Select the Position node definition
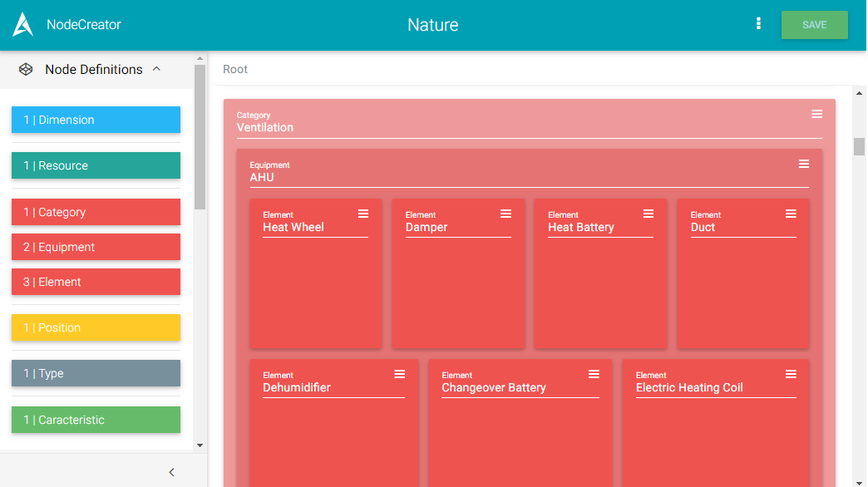This screenshot has height=487, width=868. tap(96, 327)
